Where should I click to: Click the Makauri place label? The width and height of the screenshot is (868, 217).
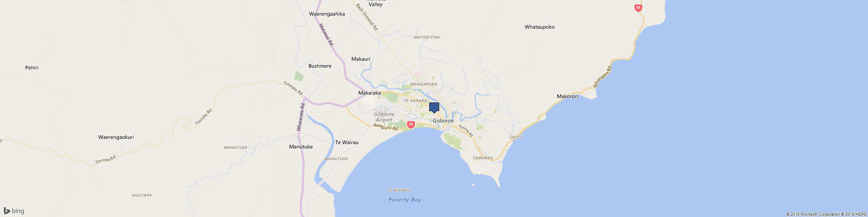click(x=361, y=59)
